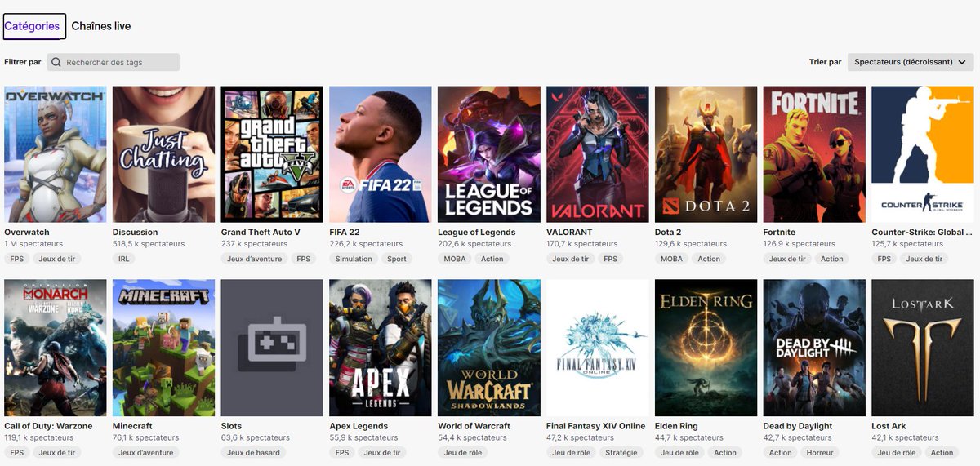Select Jeux d'aventure tag under Grand Theft Auto V
Image resolution: width=980 pixels, height=466 pixels.
click(x=255, y=259)
